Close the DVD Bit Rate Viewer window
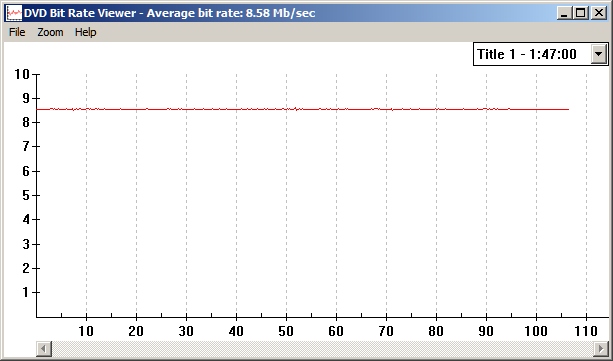Viewport: 613px width, 361px height. click(x=599, y=13)
